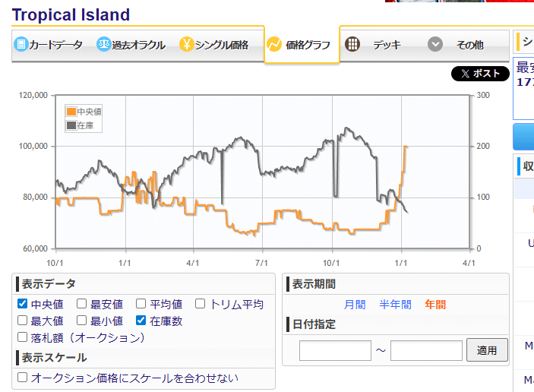534x392 pixels.
Task: Show the 年間 period
Action: coord(435,304)
